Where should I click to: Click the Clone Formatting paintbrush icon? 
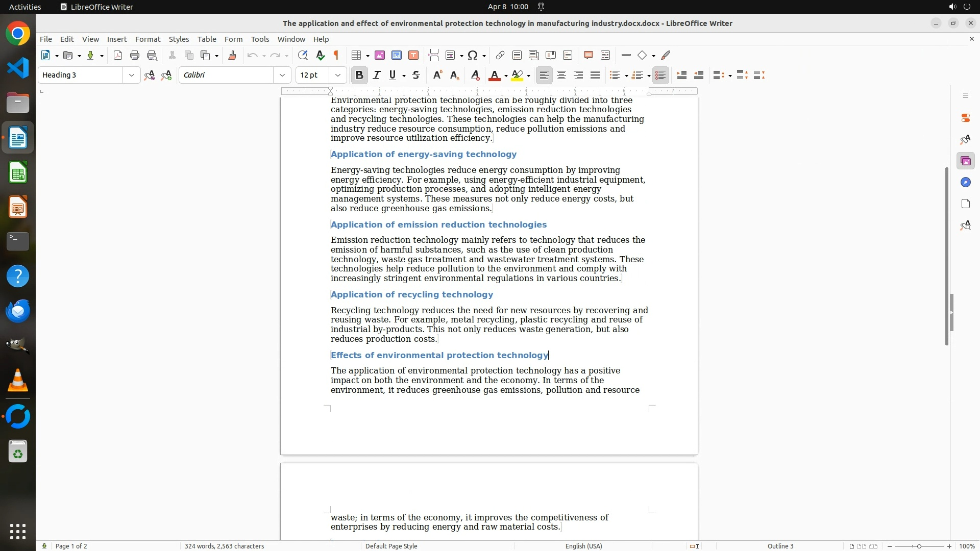coord(232,56)
